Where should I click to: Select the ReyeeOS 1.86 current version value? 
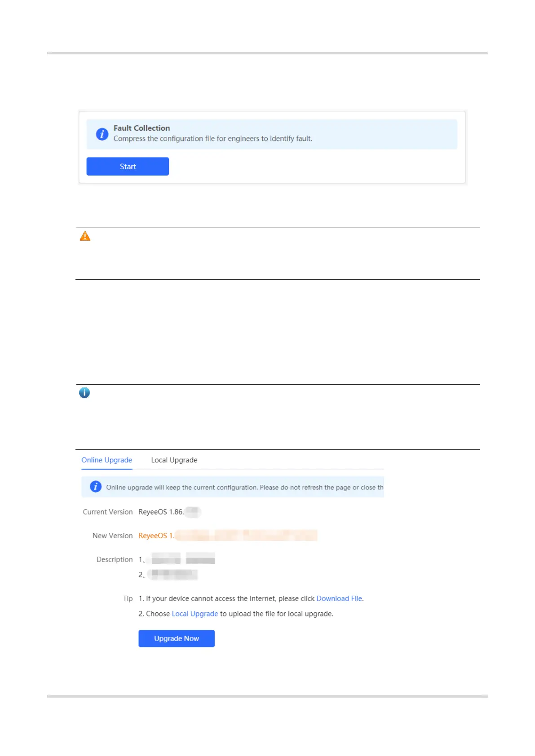tap(169, 512)
